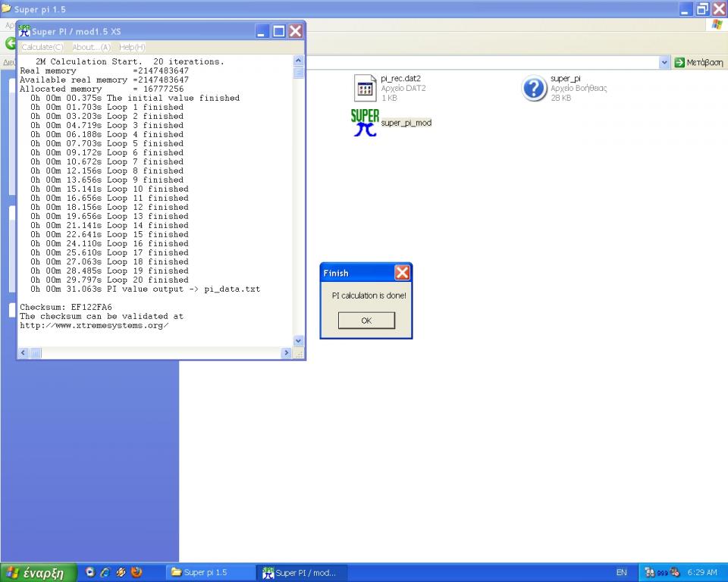The image size is (728, 582).
Task: Open the έναρξη Start menu
Action: point(39,573)
